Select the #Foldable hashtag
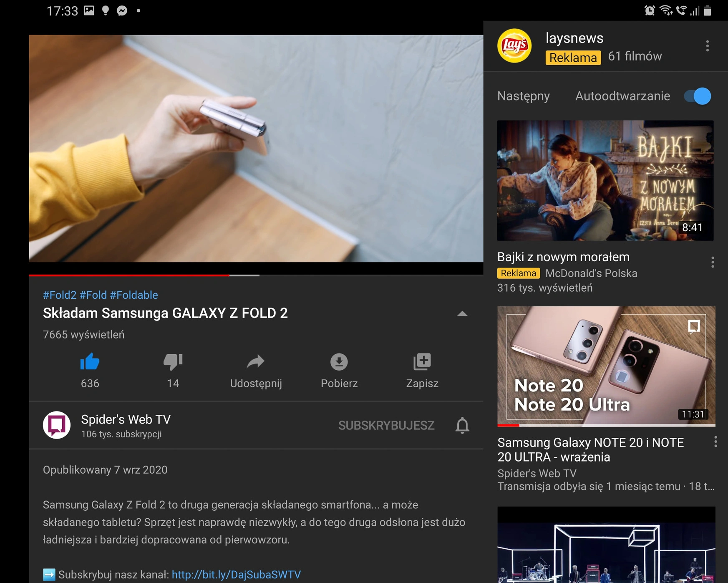The image size is (728, 583). pyautogui.click(x=134, y=295)
